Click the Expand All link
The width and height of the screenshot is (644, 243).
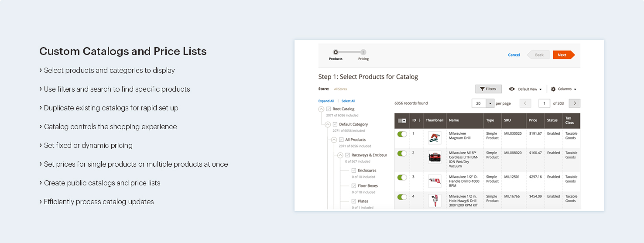click(326, 101)
